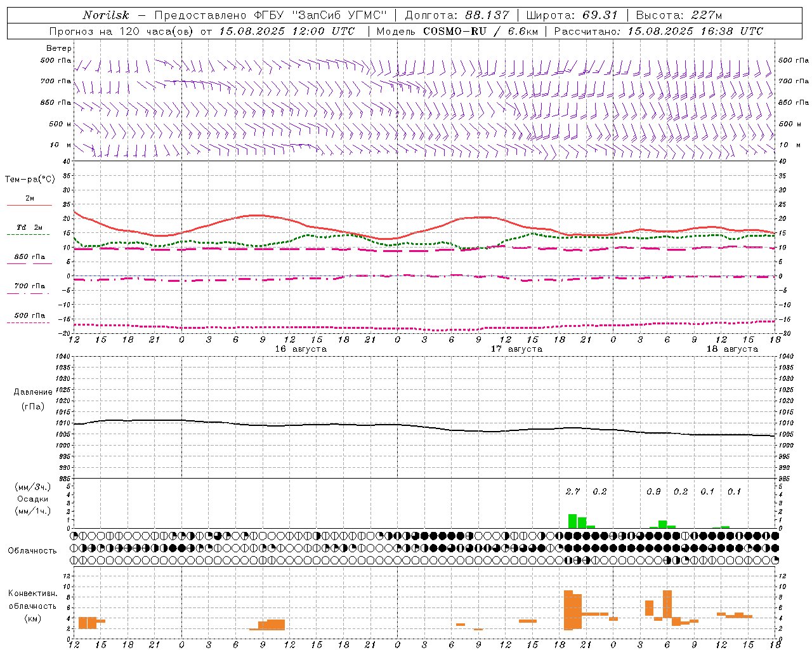Click the "(мм/3ч.)" unit label

(x=33, y=487)
